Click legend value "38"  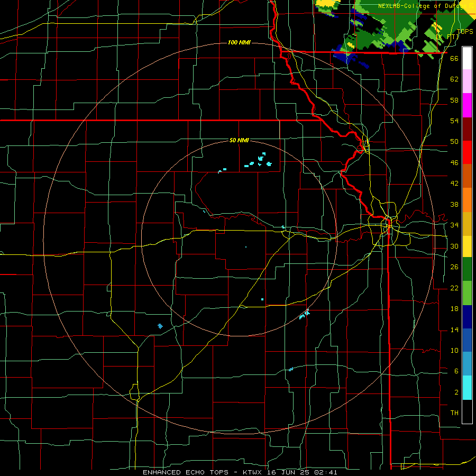coord(454,205)
